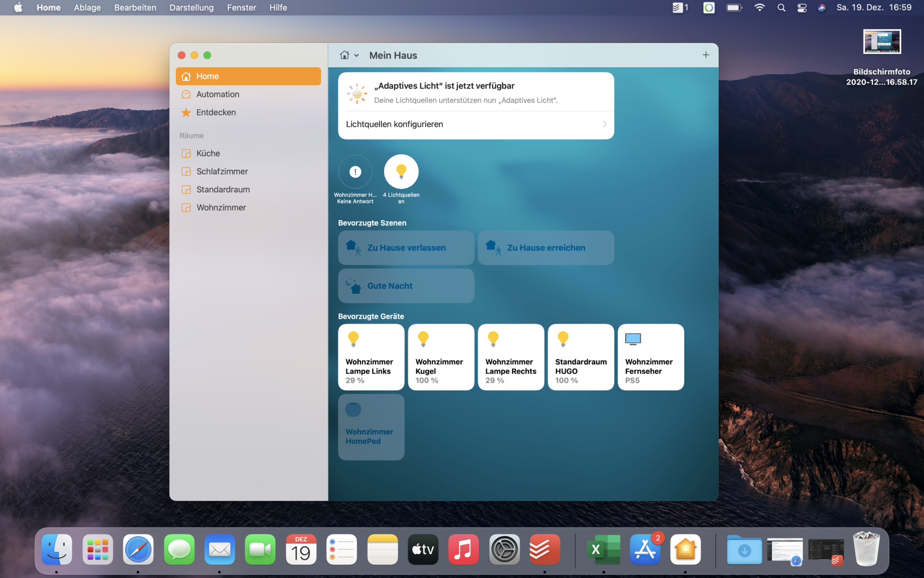This screenshot has height=578, width=924.
Task: Click the Wohnzimmer Fernseher PS5 tile
Action: pos(651,357)
